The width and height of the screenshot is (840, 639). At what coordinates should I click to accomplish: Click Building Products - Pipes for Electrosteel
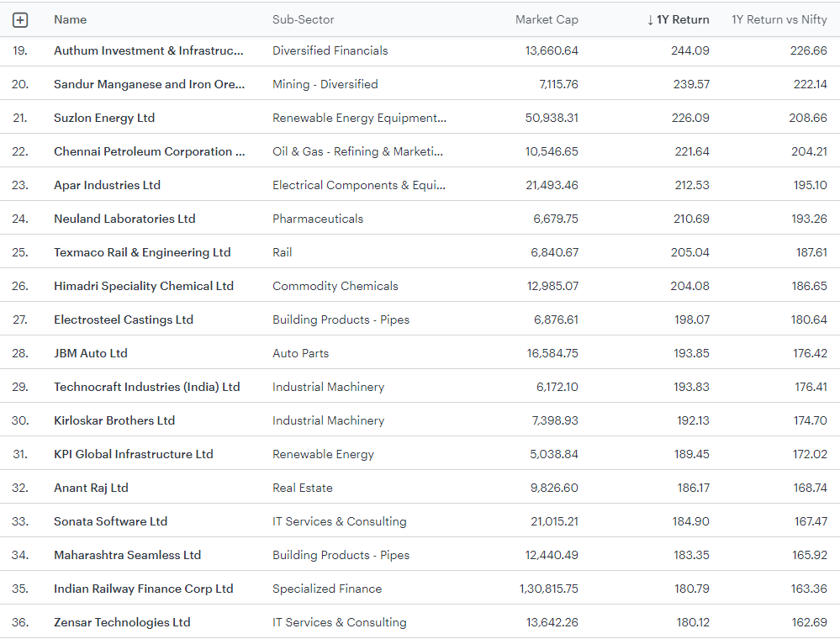pos(341,319)
